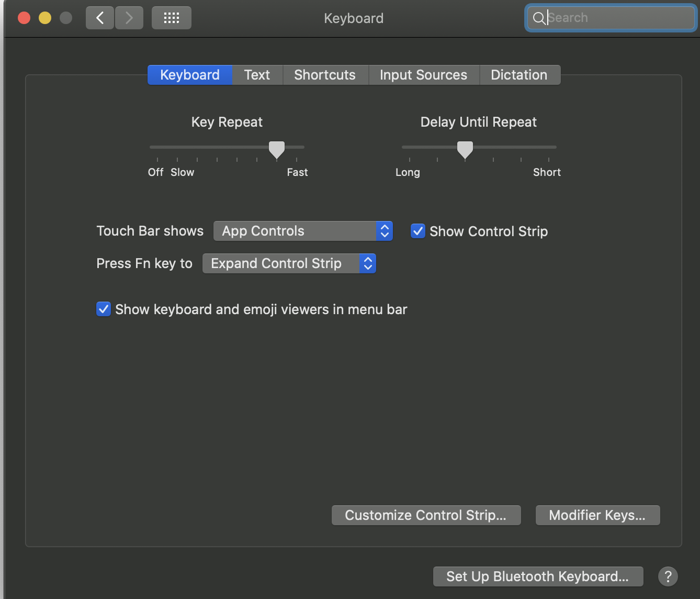Image resolution: width=700 pixels, height=599 pixels.
Task: Click Set Up Bluetooth Keyboard button
Action: [538, 576]
